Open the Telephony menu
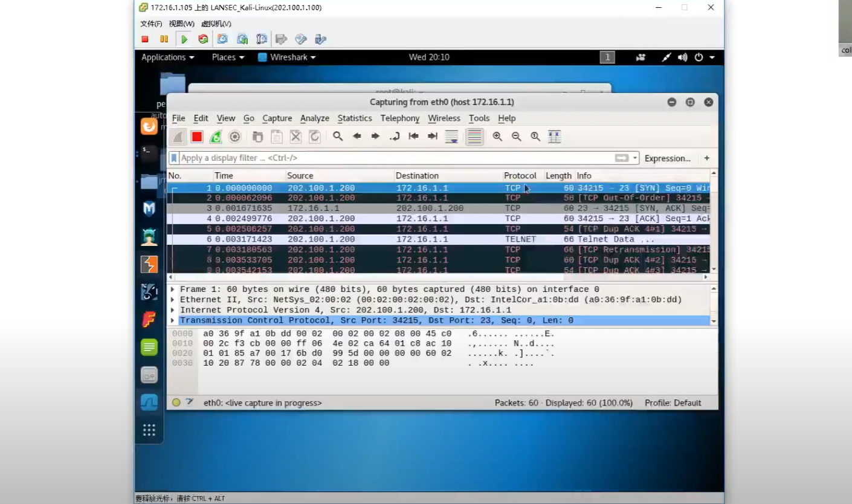This screenshot has width=852, height=504. click(400, 118)
